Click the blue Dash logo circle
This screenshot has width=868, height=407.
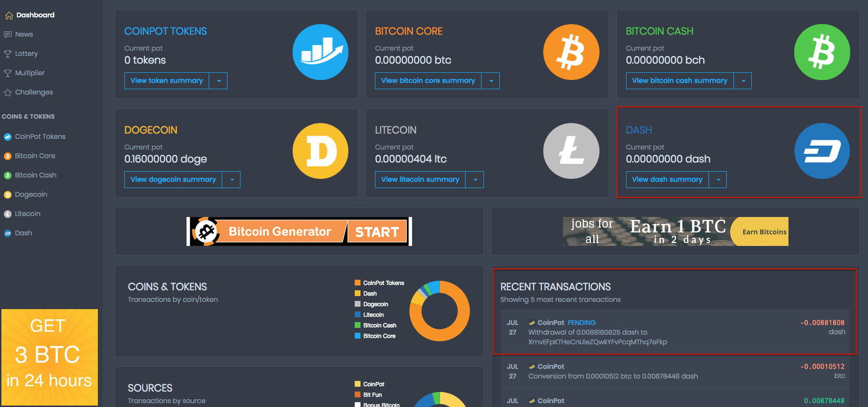pos(822,151)
